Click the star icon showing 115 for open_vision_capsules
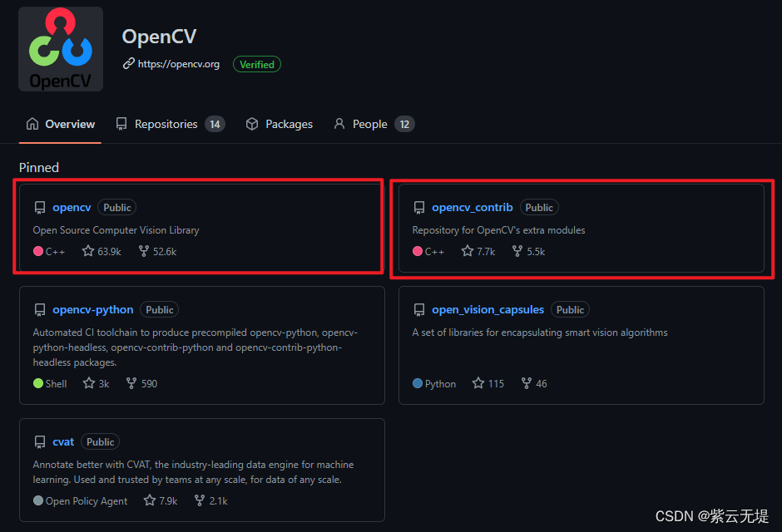 coord(478,382)
